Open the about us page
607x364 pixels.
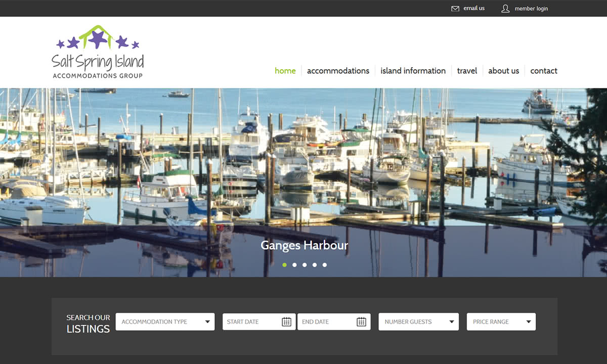504,71
